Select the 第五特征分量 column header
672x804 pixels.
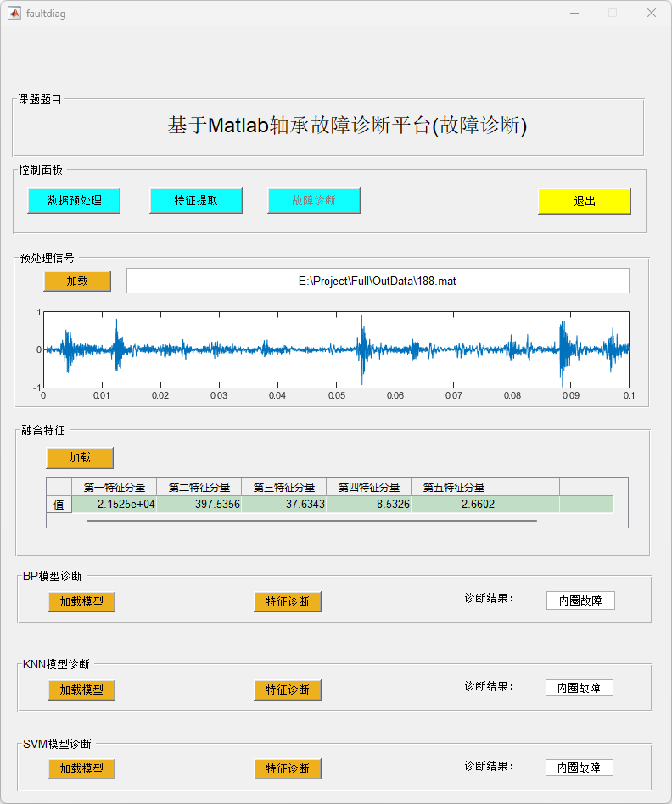(453, 487)
